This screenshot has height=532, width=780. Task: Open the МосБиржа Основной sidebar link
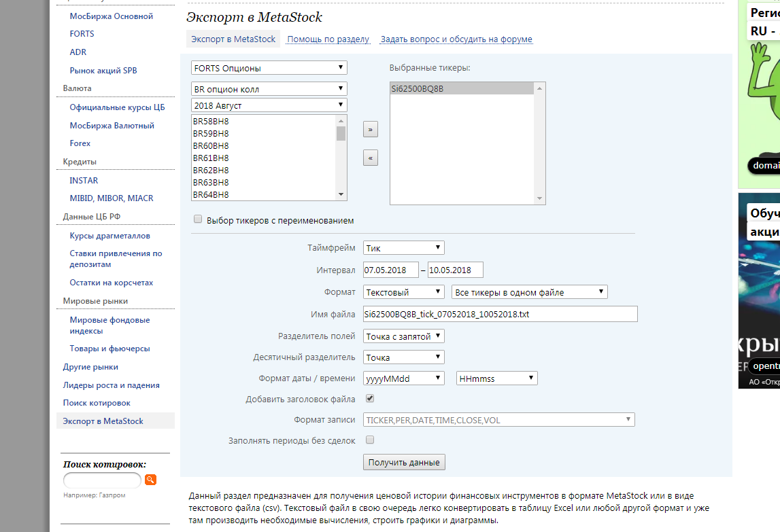click(112, 16)
